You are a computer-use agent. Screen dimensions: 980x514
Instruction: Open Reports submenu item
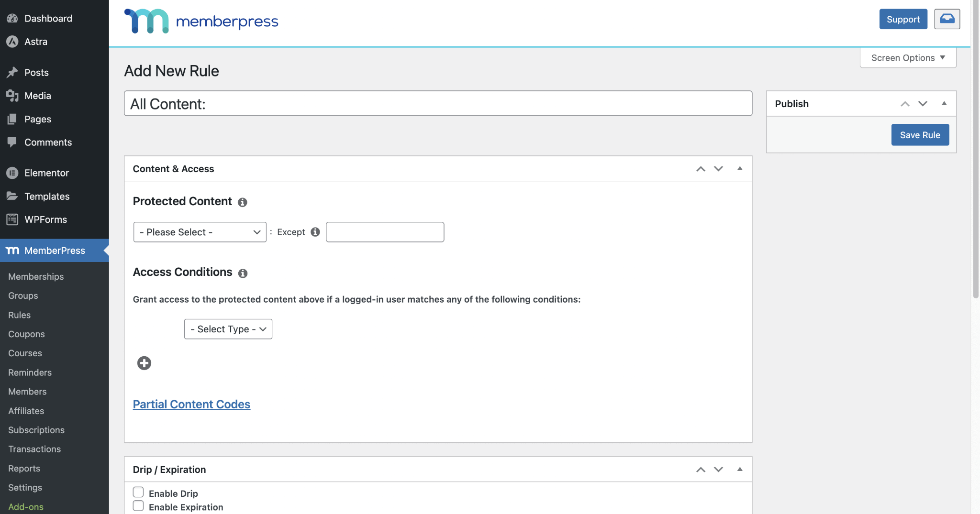[x=24, y=469]
